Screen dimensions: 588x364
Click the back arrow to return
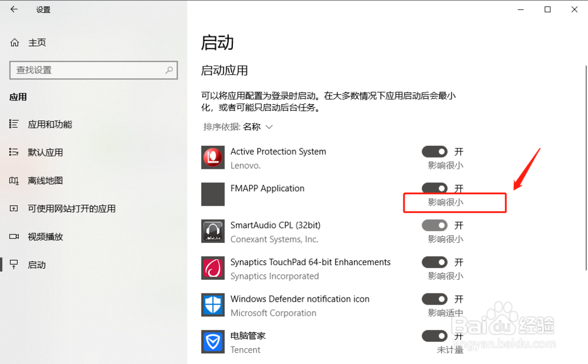pos(13,9)
